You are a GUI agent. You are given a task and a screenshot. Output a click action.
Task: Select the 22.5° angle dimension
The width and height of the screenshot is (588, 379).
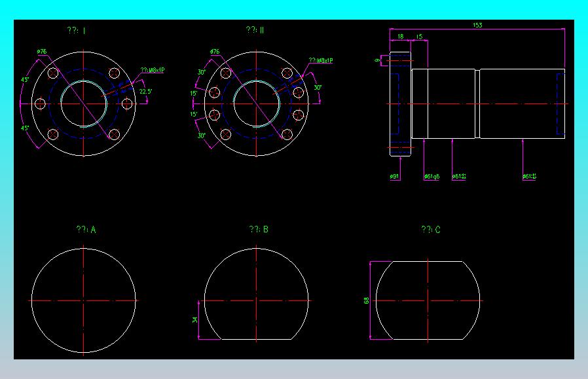click(x=145, y=92)
